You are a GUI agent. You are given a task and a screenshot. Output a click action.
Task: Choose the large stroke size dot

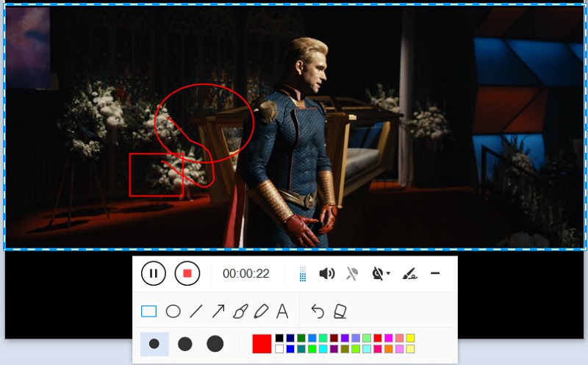pyautogui.click(x=215, y=344)
